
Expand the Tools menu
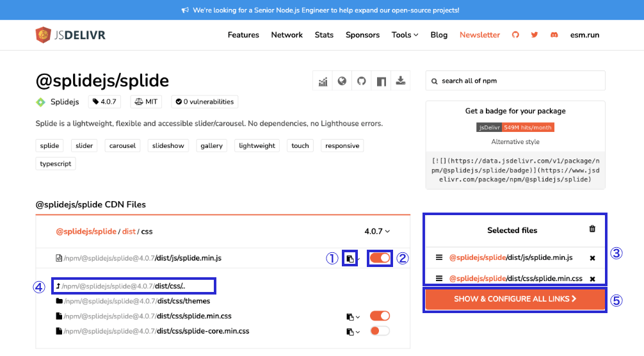pos(405,35)
